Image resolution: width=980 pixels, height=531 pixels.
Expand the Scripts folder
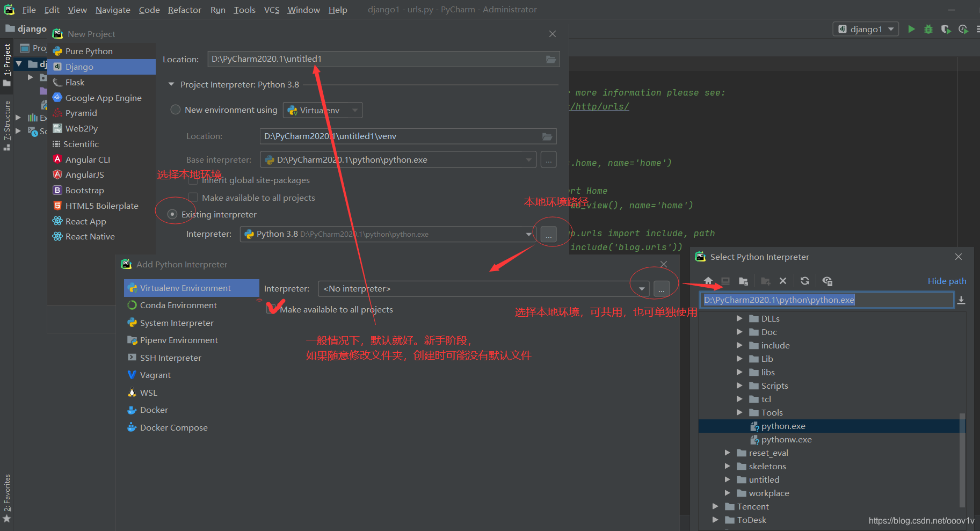pyautogui.click(x=739, y=385)
